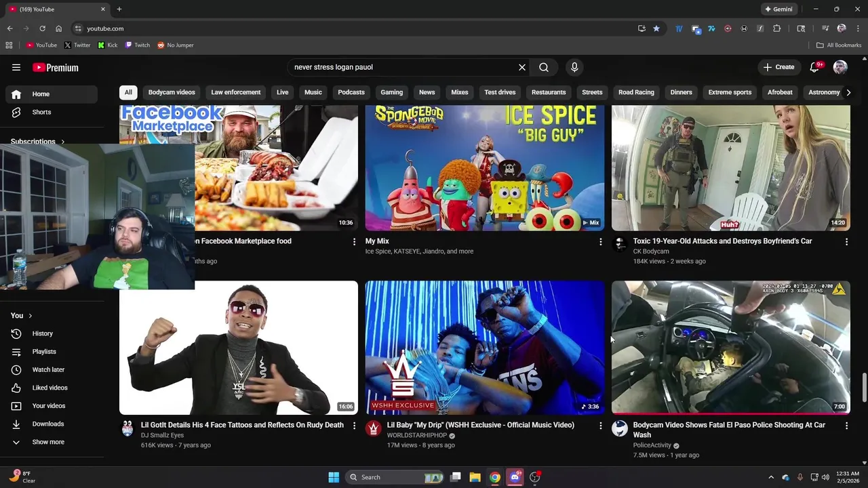868x488 pixels.
Task: Open File Explorer from taskbar
Action: click(475, 477)
